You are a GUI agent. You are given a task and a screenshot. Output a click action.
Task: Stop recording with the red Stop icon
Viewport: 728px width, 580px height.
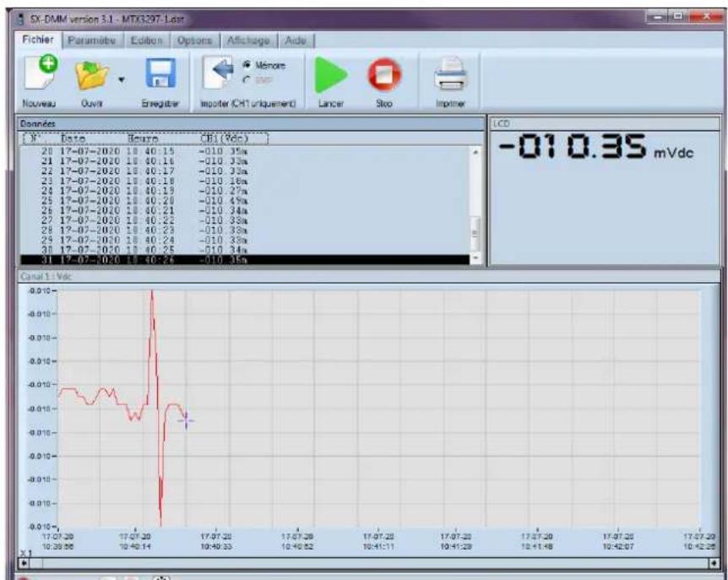[x=384, y=74]
